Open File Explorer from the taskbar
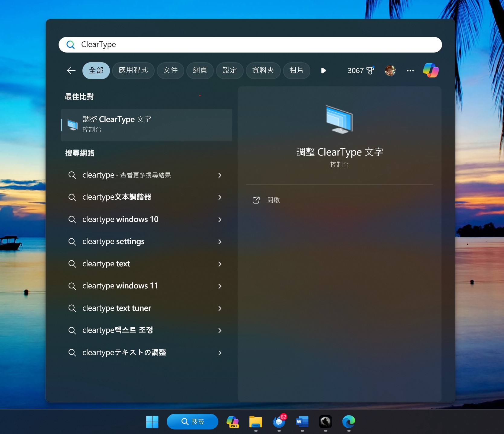The height and width of the screenshot is (434, 504). click(x=255, y=422)
